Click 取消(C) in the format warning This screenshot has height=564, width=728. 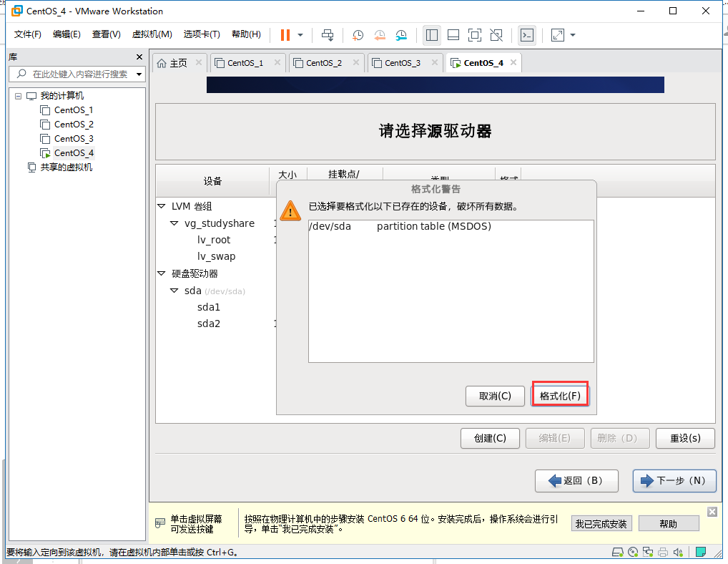click(x=495, y=396)
